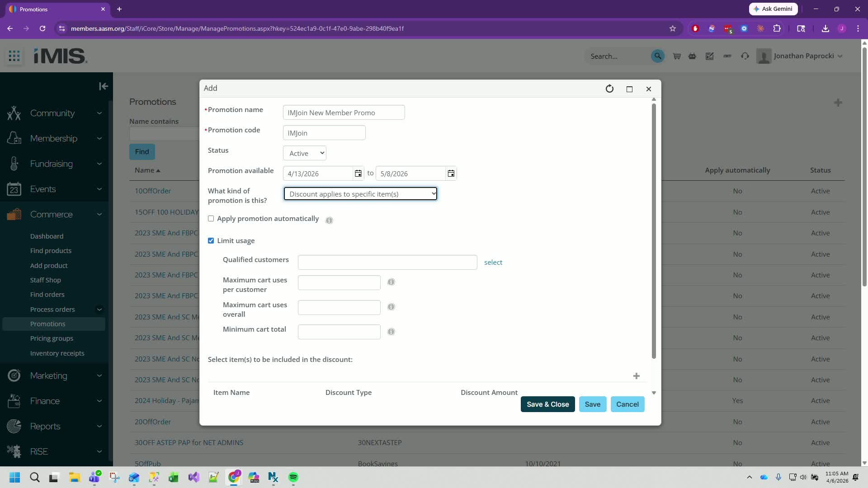Cancel the Add promotion dialog

(x=627, y=404)
